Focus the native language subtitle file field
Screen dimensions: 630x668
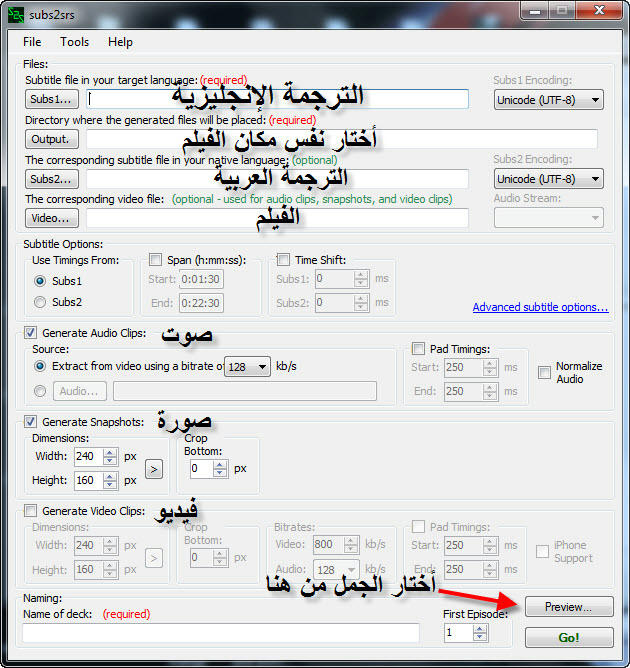point(277,179)
